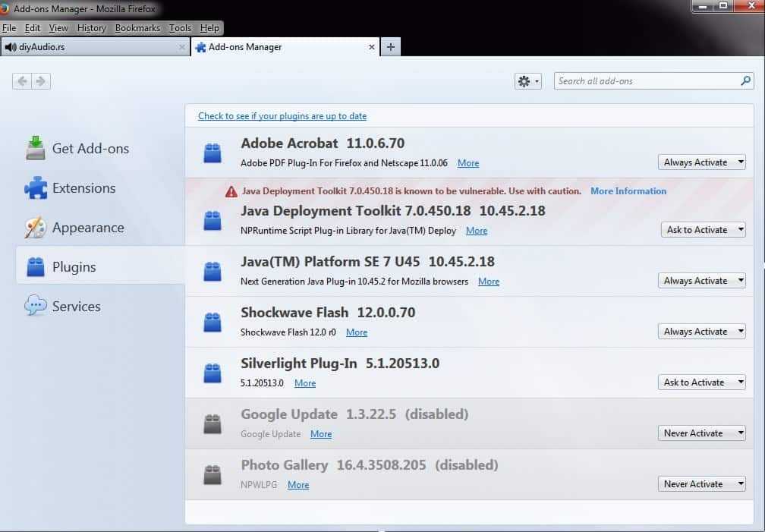
Task: Open the Help menu
Action: 209,28
